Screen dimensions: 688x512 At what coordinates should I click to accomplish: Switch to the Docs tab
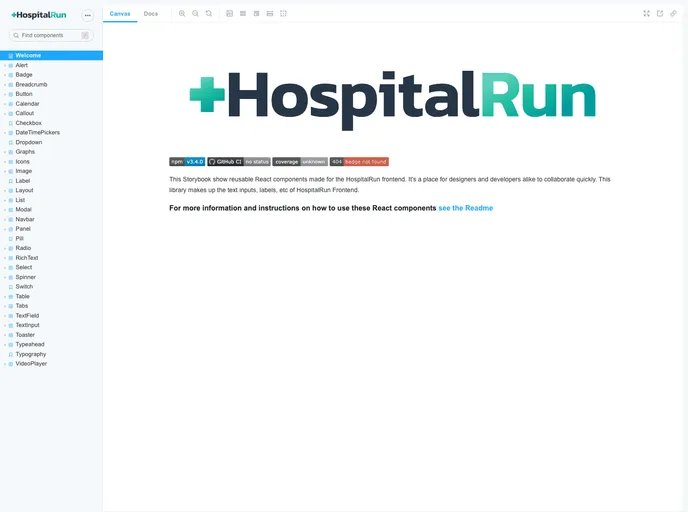coord(150,14)
